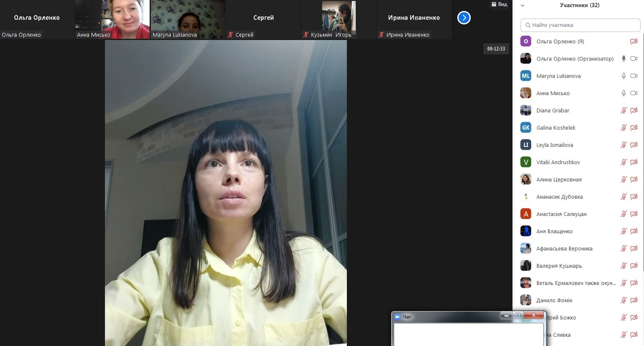Click Maryna Lukianova's camera icon
Image resolution: width=644 pixels, height=346 pixels.
coord(633,76)
